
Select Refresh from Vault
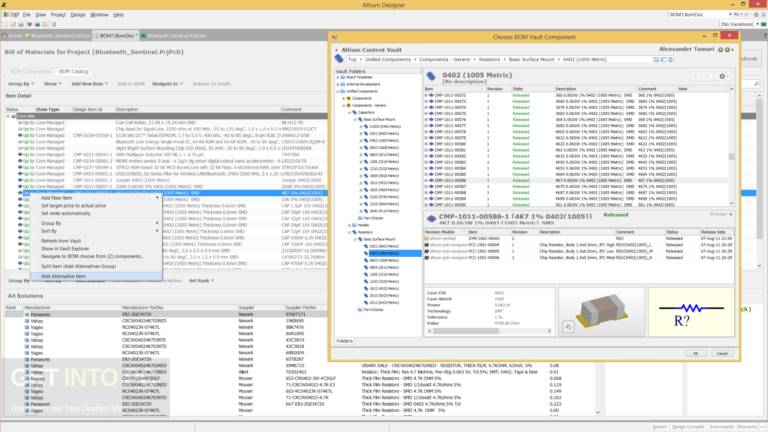click(x=96, y=241)
